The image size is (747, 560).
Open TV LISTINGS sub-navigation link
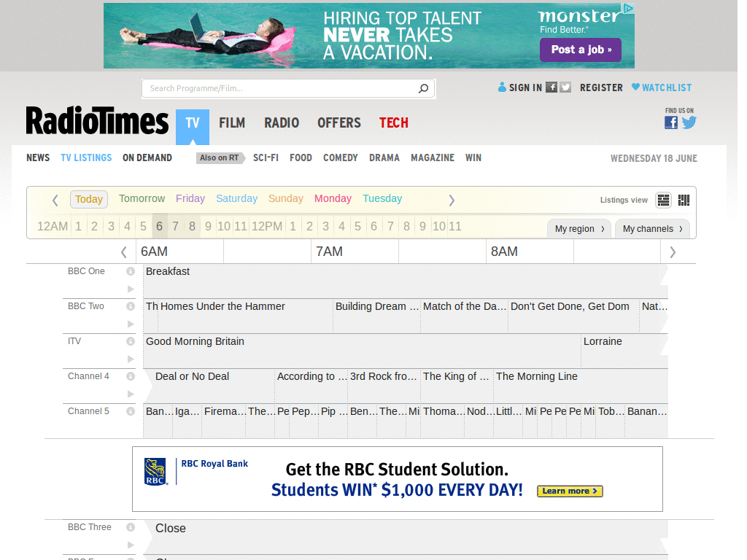(86, 157)
